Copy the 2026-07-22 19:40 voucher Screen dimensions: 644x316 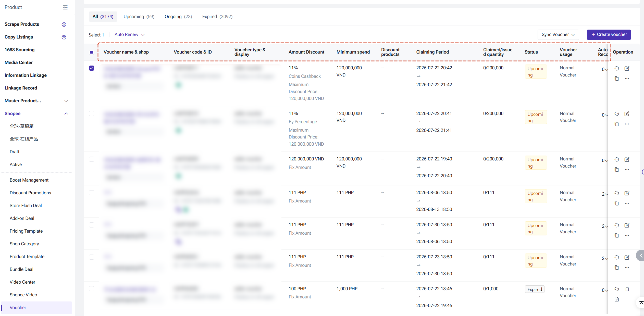[617, 170]
